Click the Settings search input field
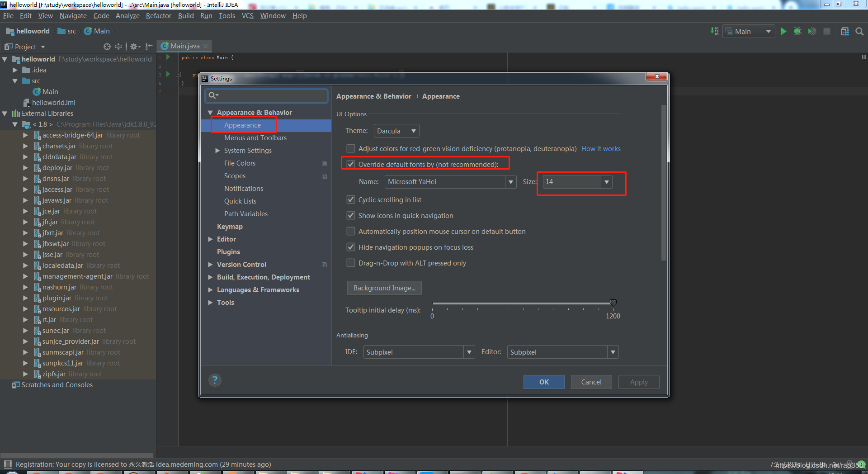 [x=266, y=95]
